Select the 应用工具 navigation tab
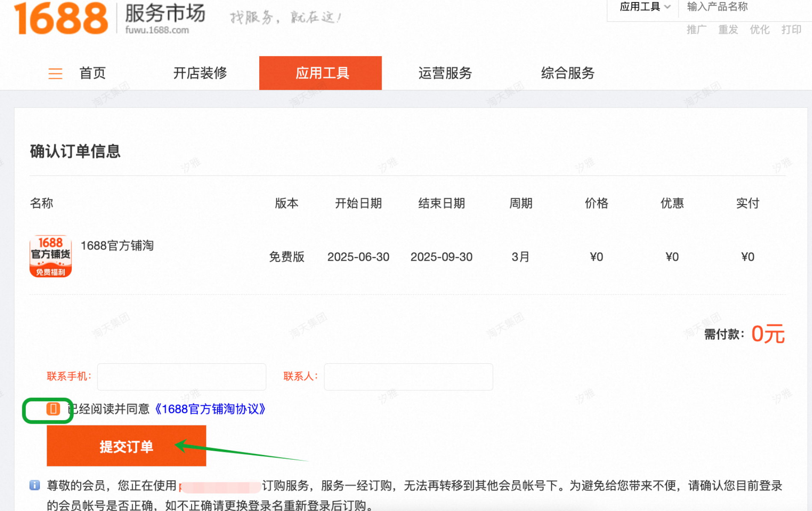Image resolution: width=812 pixels, height=511 pixels. tap(320, 73)
